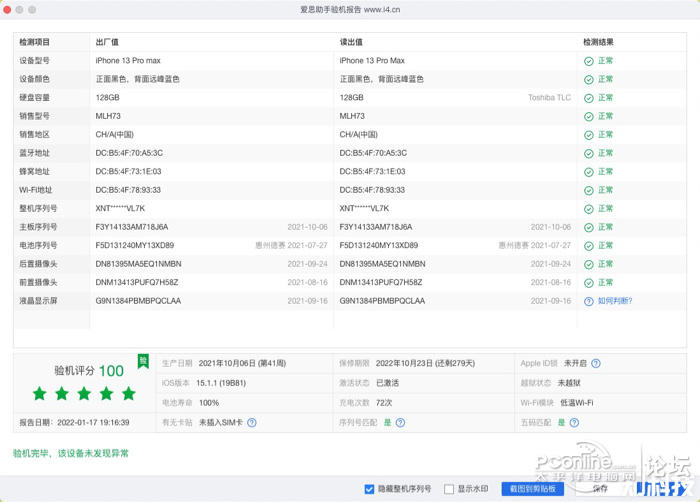This screenshot has height=502, width=700.
Task: Click the 截图到剪贴板 button
Action: coord(533,489)
